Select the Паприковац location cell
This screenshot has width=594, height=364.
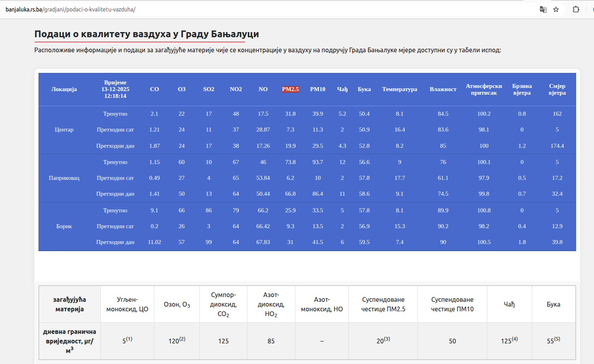(64, 178)
